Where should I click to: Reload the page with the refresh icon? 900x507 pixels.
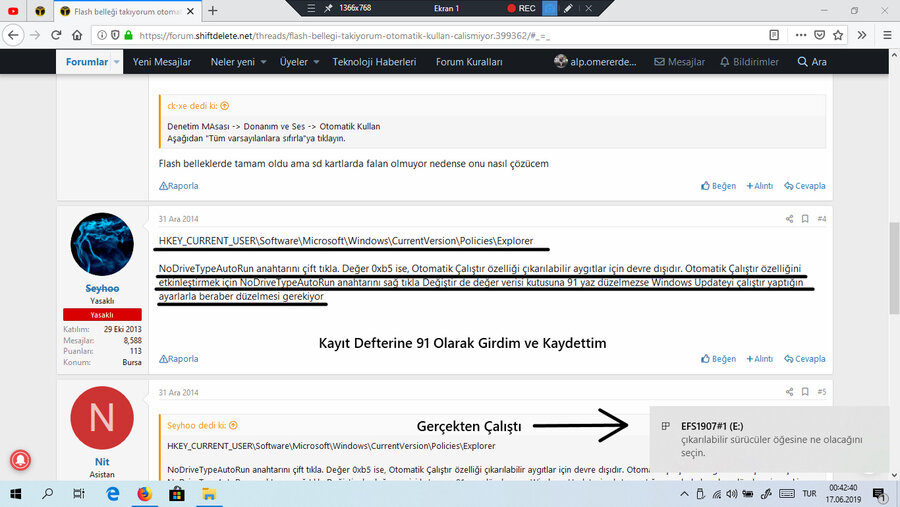pyautogui.click(x=56, y=35)
